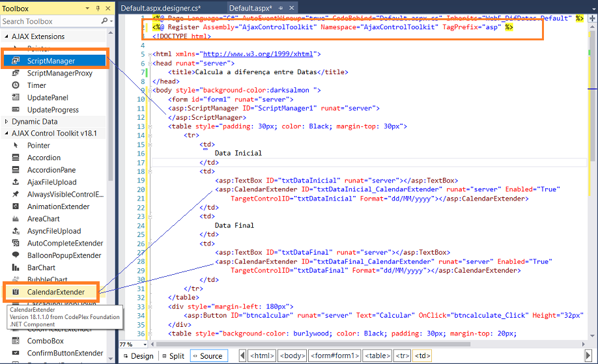598x364 pixels.
Task: Click the <body> breadcrumb tag
Action: (x=292, y=356)
